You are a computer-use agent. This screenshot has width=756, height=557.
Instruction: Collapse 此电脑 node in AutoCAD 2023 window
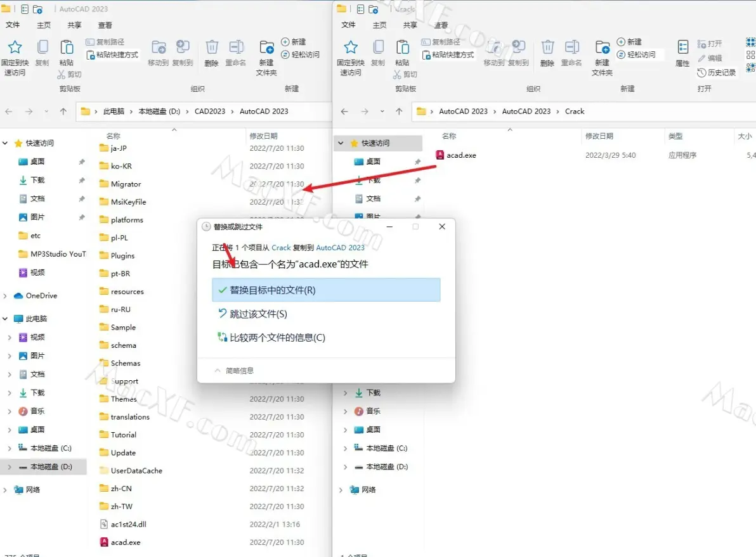click(5, 319)
